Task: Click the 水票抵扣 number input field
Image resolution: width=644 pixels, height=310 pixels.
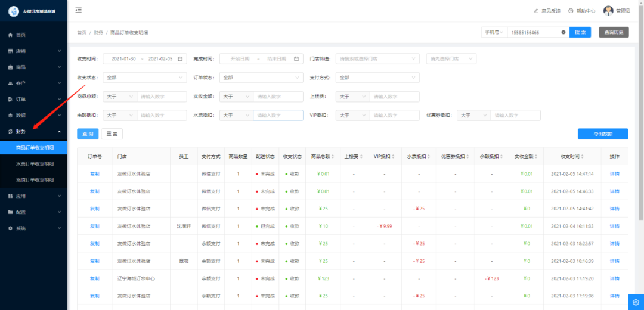Action: [x=278, y=116]
